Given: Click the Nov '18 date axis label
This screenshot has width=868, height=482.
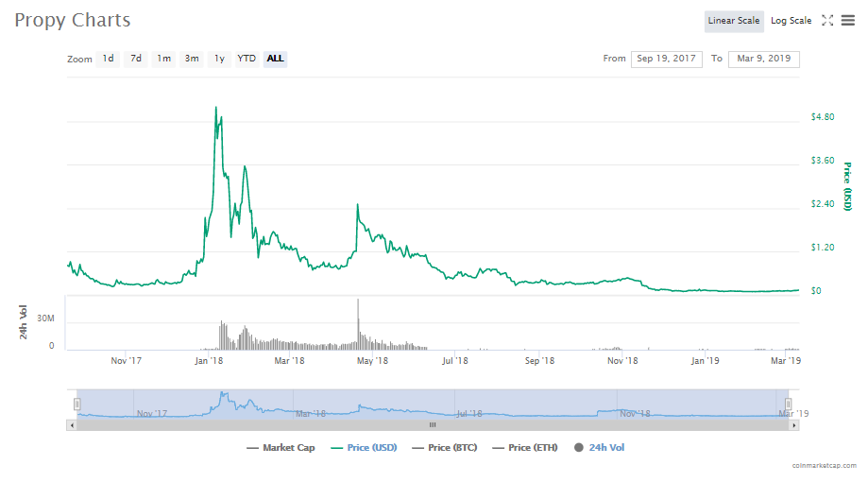Looking at the screenshot, I should tap(622, 361).
